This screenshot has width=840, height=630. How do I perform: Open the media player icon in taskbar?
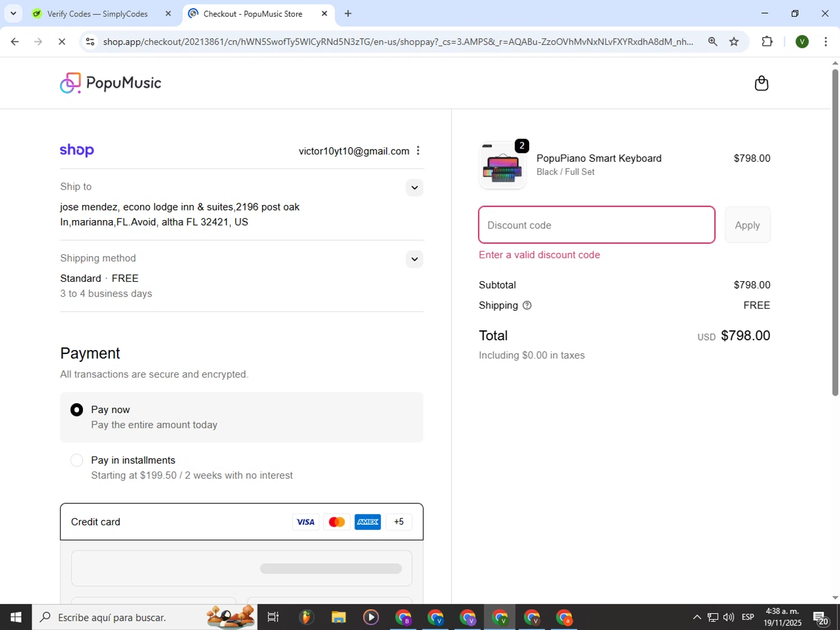point(371,617)
